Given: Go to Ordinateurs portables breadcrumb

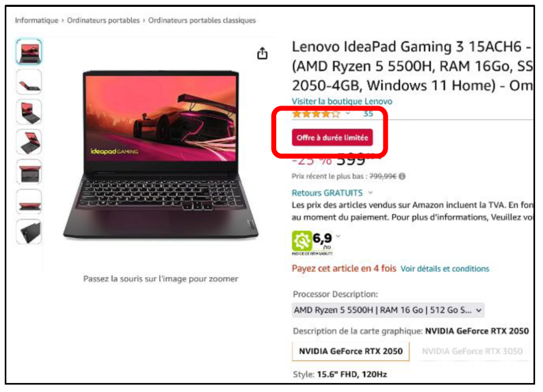Looking at the screenshot, I should (103, 21).
